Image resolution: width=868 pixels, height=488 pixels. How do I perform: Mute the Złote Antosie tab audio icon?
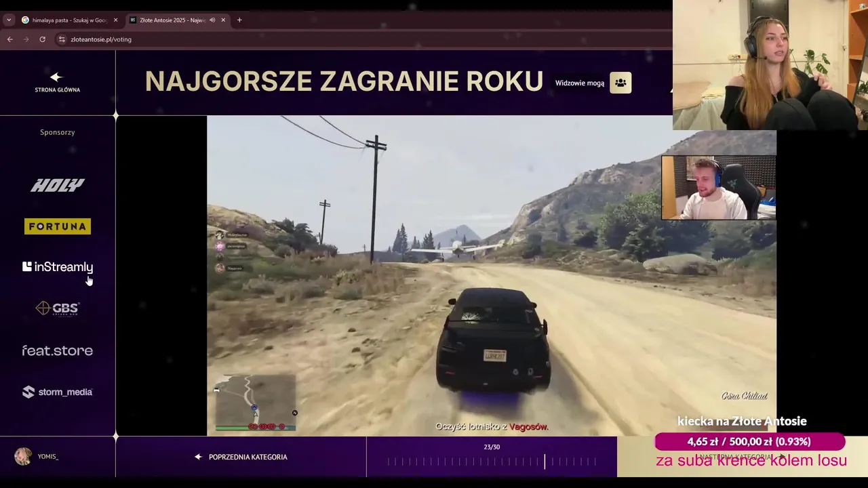point(212,20)
